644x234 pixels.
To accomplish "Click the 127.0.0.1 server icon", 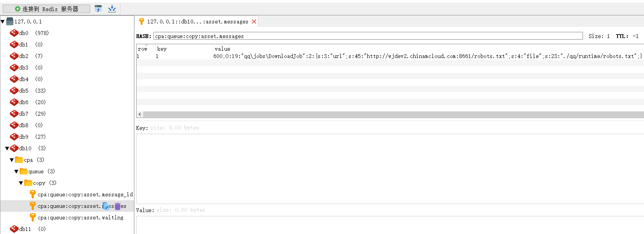I will 10,22.
